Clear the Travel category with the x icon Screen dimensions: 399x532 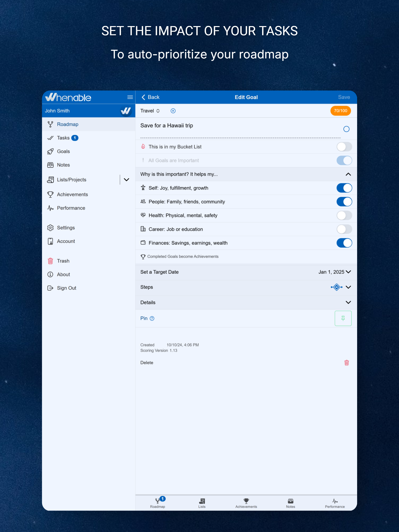(x=173, y=111)
